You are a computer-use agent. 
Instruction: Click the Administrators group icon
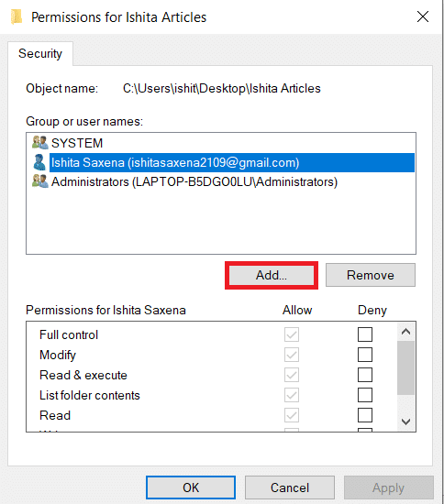tap(39, 181)
